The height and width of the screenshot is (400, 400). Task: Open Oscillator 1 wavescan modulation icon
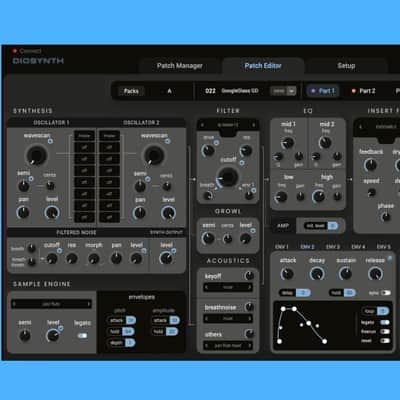tap(50, 141)
